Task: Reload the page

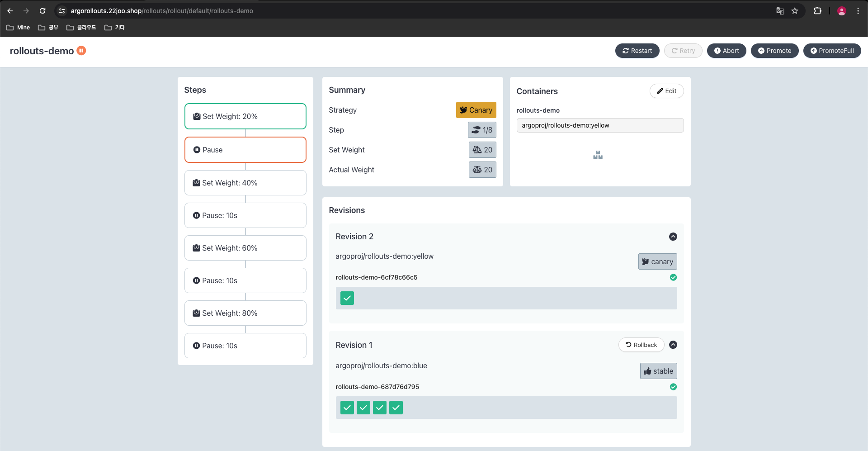Action: (42, 11)
